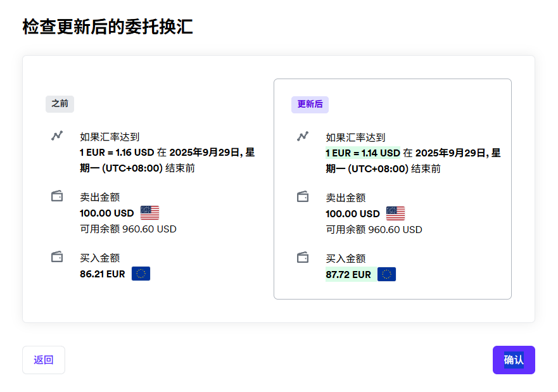558x392 pixels.
Task: Click 可用余额 960.60 USD in 更新后 panel
Action: pos(374,229)
